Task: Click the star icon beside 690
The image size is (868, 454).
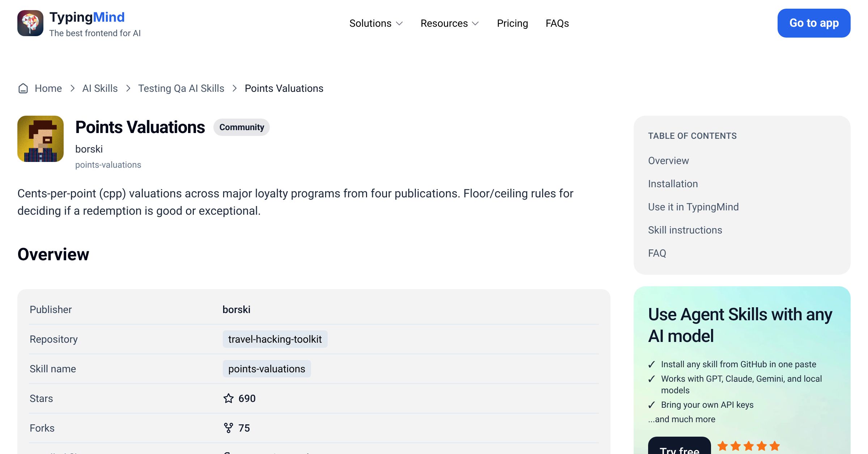Action: pos(229,398)
